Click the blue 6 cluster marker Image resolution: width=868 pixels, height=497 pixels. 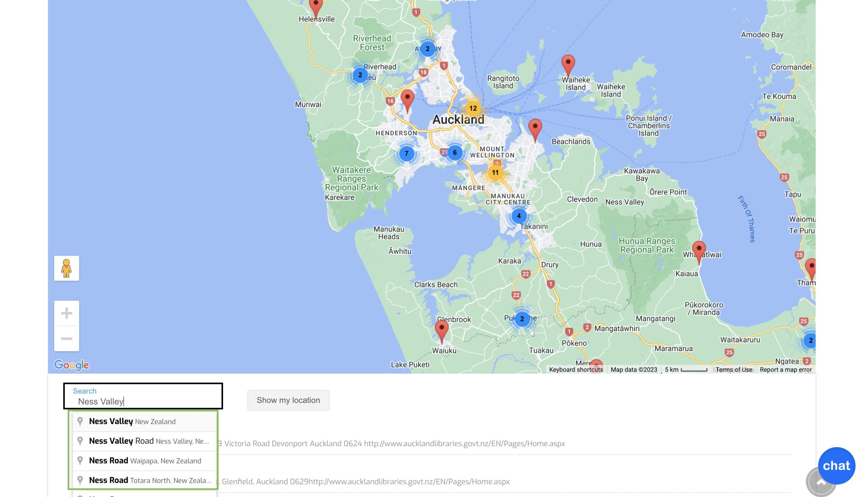[455, 153]
